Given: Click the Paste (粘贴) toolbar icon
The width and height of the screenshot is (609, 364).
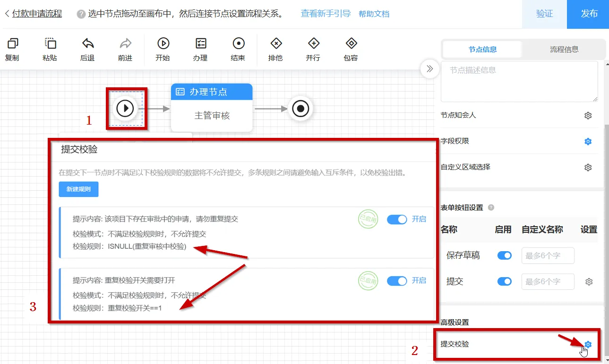Looking at the screenshot, I should point(50,44).
